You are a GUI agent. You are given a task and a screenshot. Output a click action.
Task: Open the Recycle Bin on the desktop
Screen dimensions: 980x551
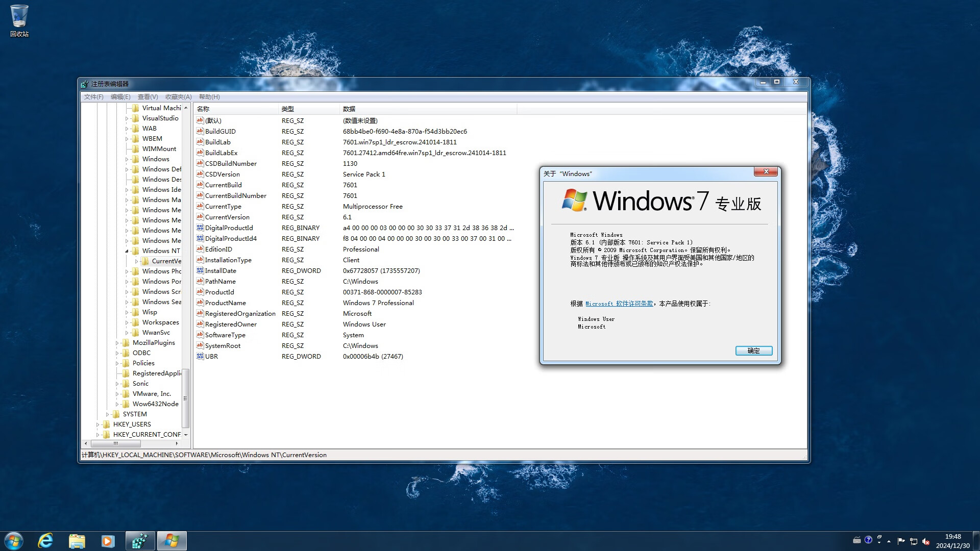click(19, 15)
